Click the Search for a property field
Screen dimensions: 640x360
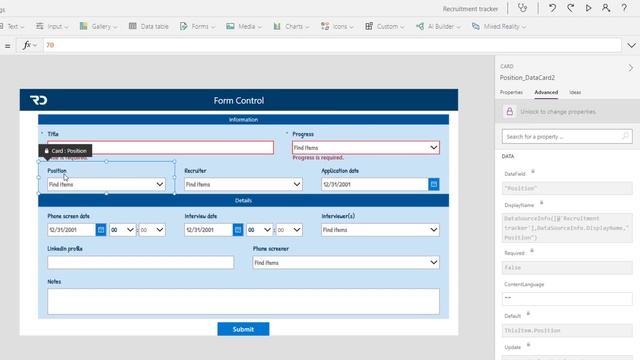click(x=567, y=136)
